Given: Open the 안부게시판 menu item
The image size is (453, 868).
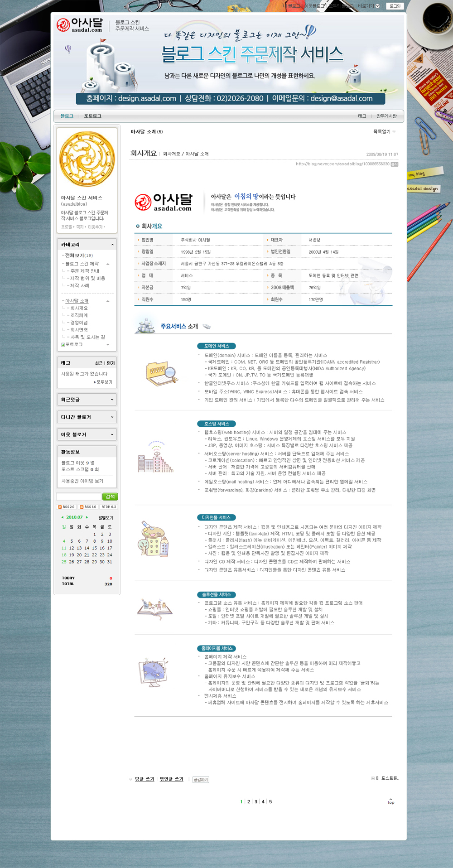Looking at the screenshot, I should pyautogui.click(x=386, y=116).
